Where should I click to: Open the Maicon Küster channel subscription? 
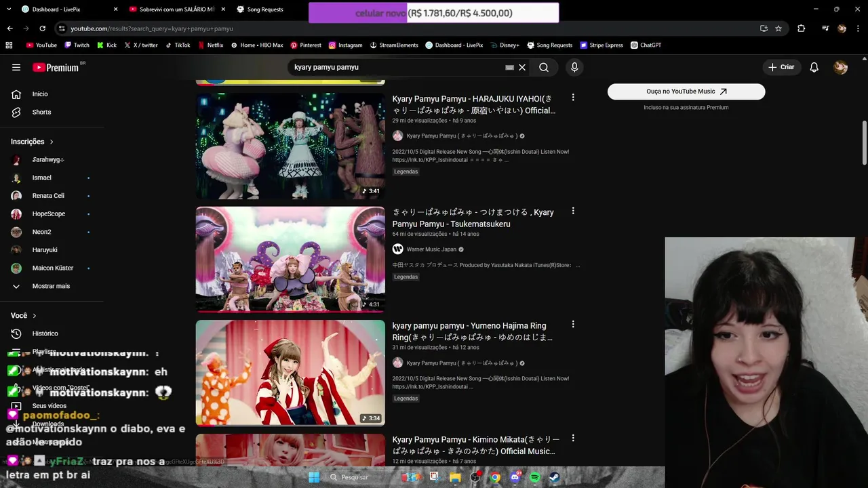pos(52,268)
